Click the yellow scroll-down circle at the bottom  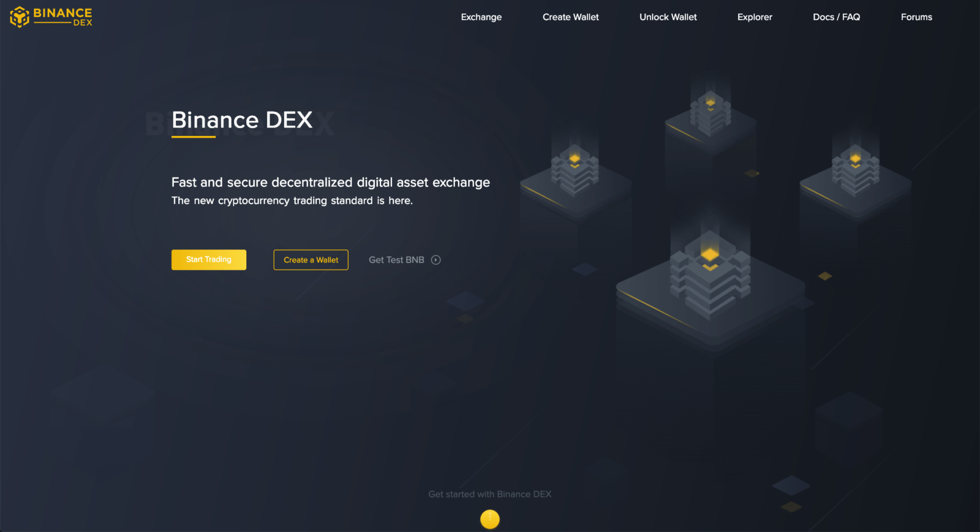coord(490,519)
